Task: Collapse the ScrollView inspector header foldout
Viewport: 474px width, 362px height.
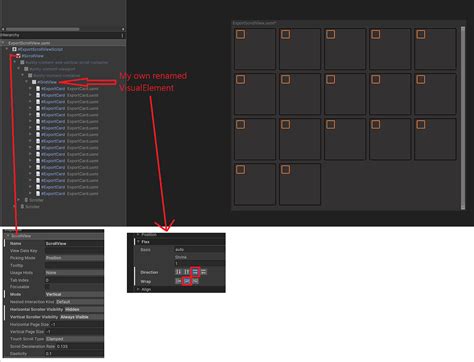Action: click(8, 236)
